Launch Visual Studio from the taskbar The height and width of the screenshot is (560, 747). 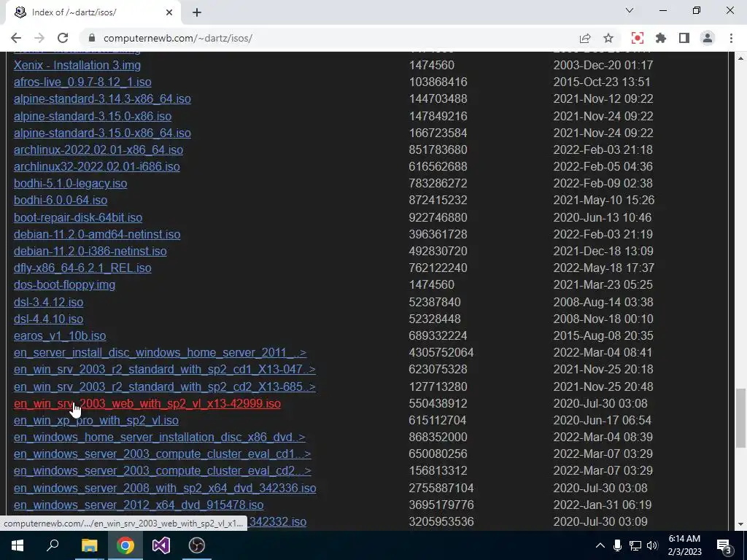[x=161, y=545]
